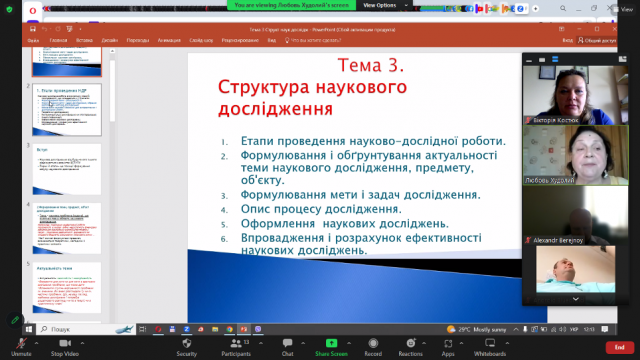
Task: Open the Главная ribbon tab
Action: point(58,40)
